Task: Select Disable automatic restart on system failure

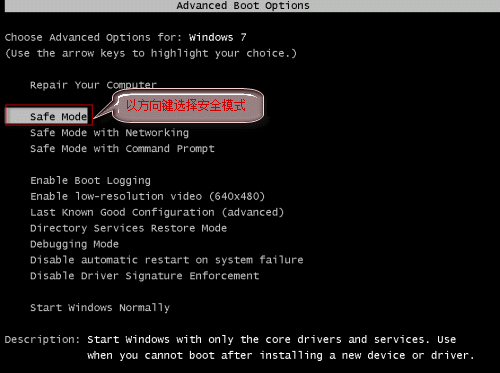Action: pyautogui.click(x=167, y=260)
